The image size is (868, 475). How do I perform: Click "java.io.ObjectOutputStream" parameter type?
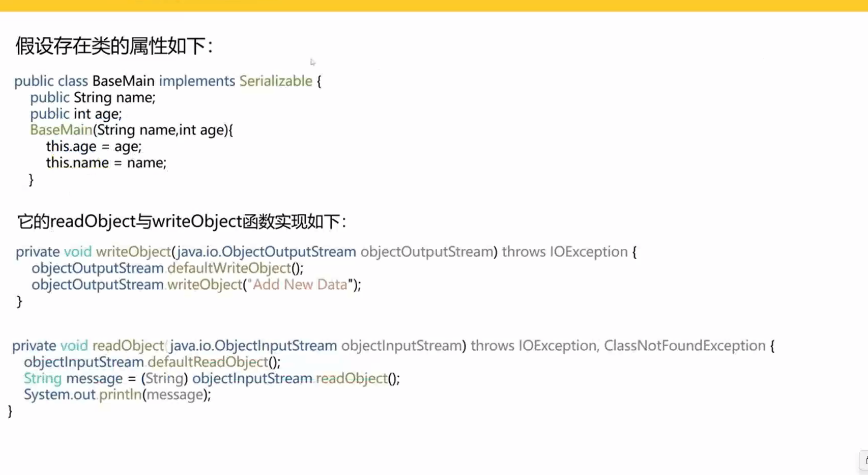coord(267,252)
